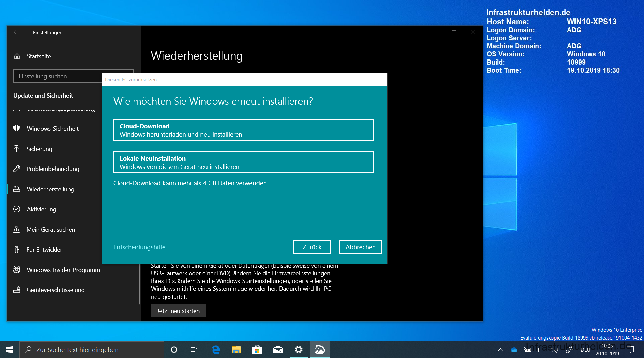644x358 pixels.
Task: Click the Settings gear on the taskbar
Action: (x=298, y=350)
